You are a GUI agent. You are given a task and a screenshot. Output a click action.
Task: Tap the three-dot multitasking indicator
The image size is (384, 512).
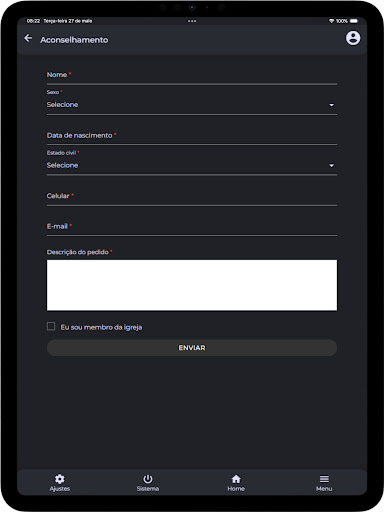click(x=192, y=21)
